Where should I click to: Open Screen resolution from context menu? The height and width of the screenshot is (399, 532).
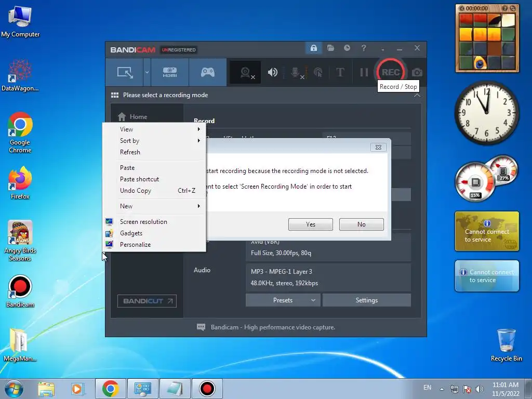(x=154, y=222)
